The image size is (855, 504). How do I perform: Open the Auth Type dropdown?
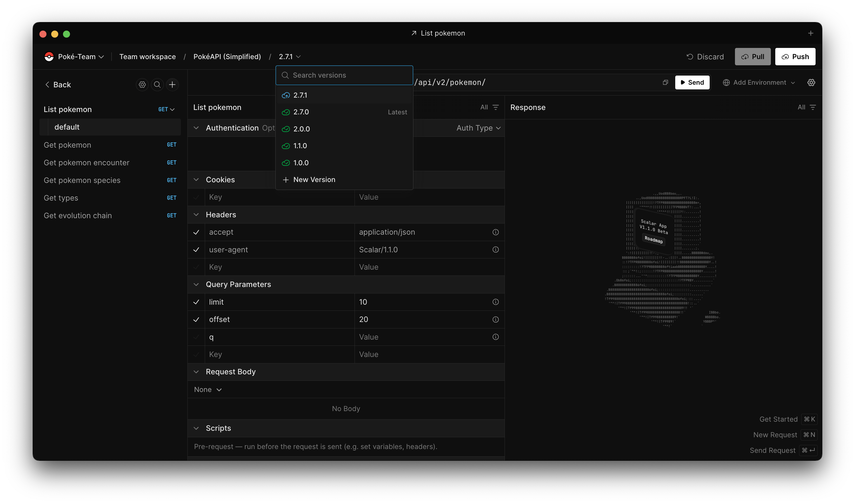click(x=478, y=128)
